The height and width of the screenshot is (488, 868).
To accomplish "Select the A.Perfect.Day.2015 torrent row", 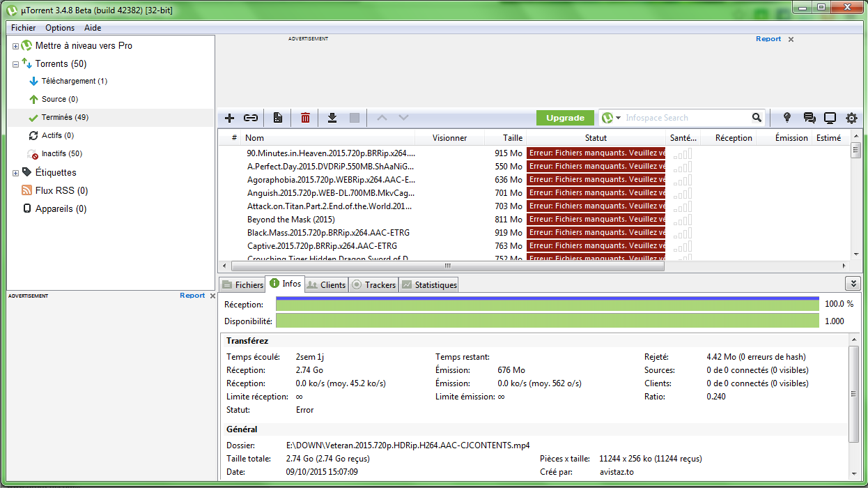I will (x=535, y=166).
